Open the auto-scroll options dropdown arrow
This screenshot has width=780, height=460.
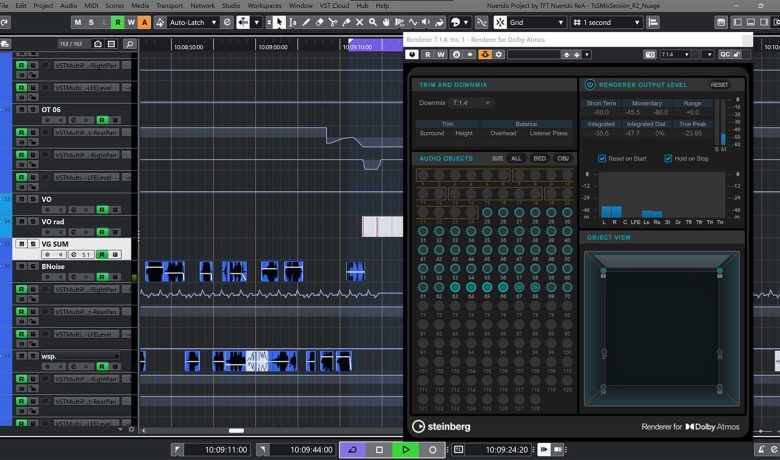[x=257, y=22]
